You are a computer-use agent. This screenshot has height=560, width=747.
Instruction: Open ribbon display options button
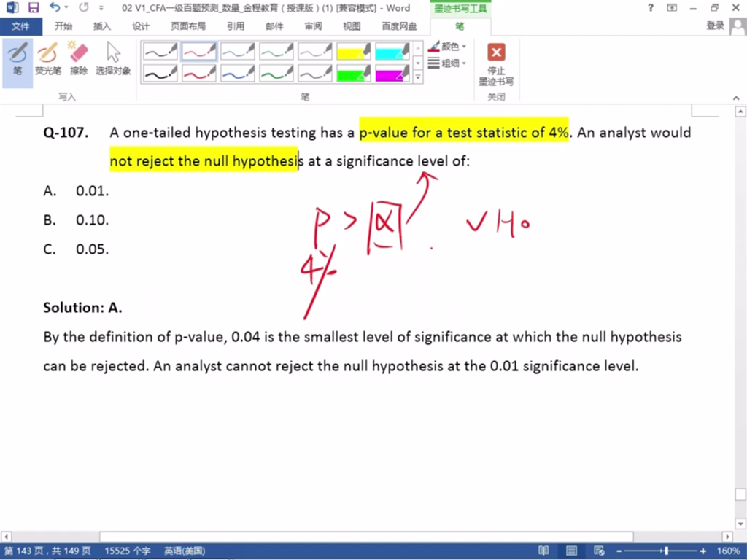point(672,7)
